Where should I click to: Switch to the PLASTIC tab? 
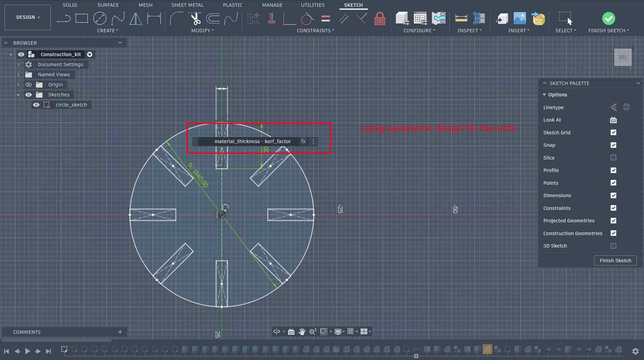click(x=233, y=5)
